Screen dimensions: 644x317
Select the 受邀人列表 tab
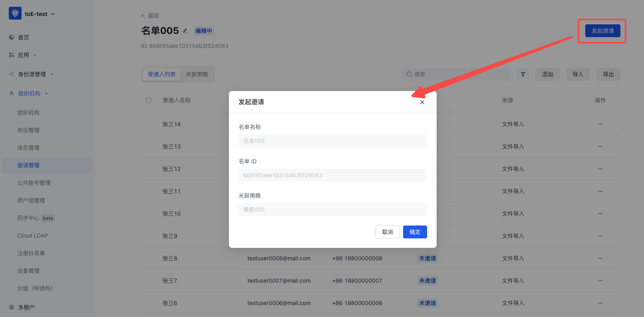pyautogui.click(x=162, y=74)
